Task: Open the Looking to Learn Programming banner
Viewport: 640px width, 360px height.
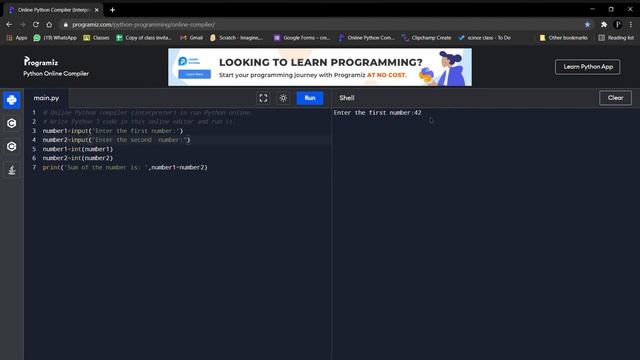Action: click(320, 67)
